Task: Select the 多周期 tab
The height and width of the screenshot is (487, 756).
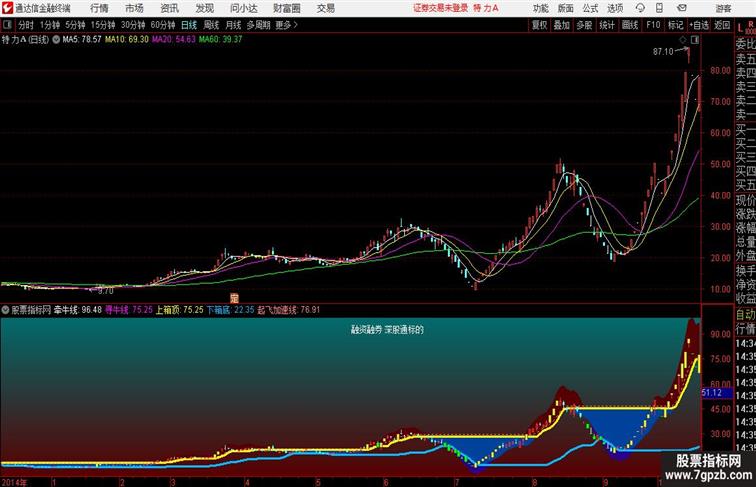Action: coord(258,25)
